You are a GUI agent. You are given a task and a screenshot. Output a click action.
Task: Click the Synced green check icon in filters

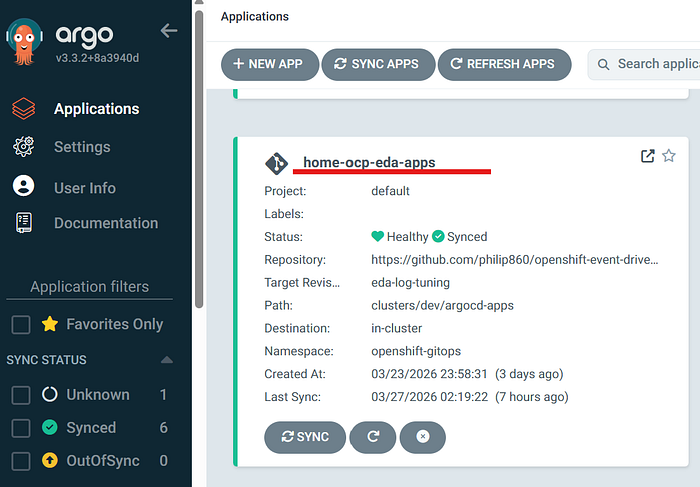tap(50, 427)
